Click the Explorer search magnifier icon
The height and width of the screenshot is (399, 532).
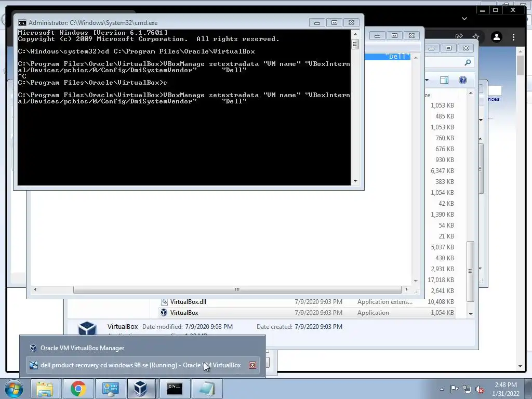[468, 62]
